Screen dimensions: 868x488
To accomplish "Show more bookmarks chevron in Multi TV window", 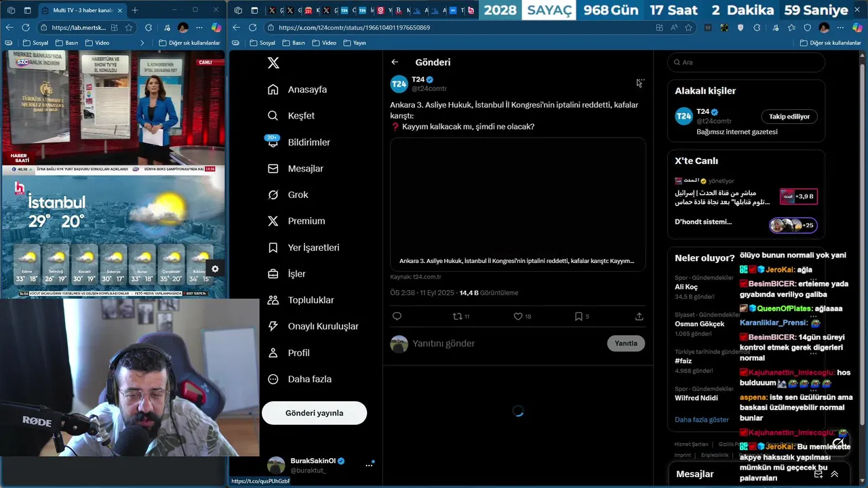I will (142, 43).
